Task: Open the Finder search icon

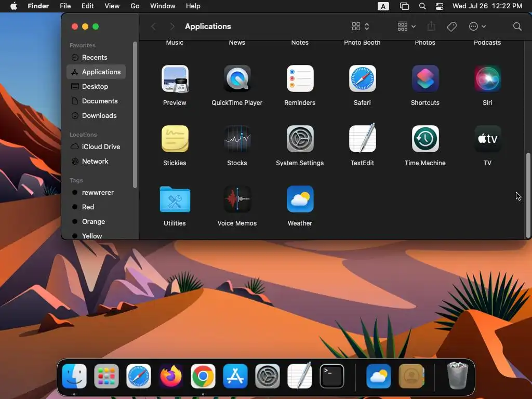Action: point(517,26)
